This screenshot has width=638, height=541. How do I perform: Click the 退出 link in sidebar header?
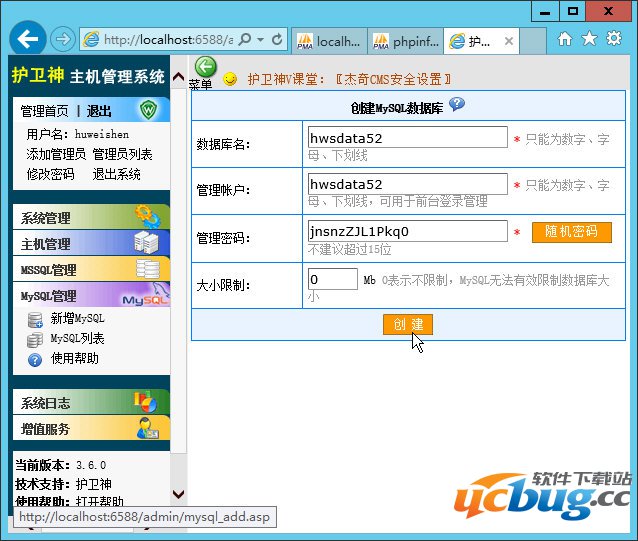pyautogui.click(x=98, y=111)
